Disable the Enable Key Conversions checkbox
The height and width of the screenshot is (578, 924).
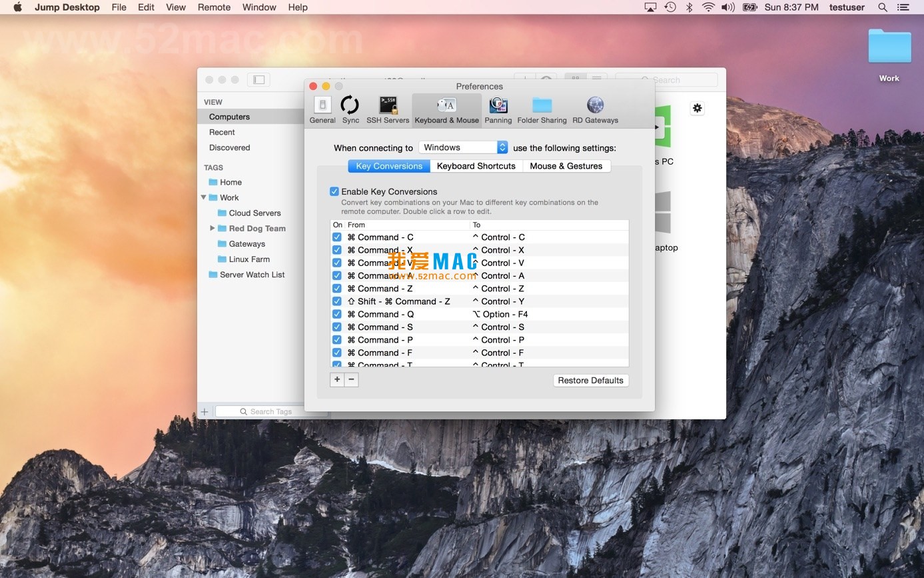[x=334, y=191]
